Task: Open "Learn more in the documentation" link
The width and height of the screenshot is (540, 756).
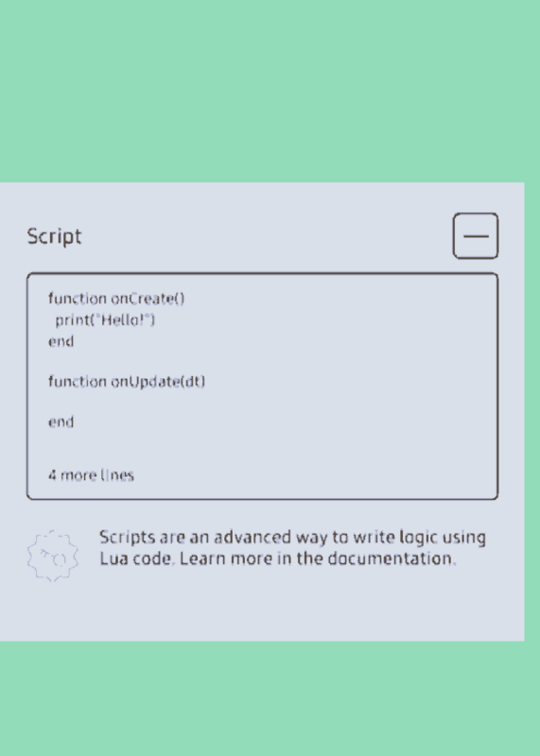Action: [x=317, y=558]
